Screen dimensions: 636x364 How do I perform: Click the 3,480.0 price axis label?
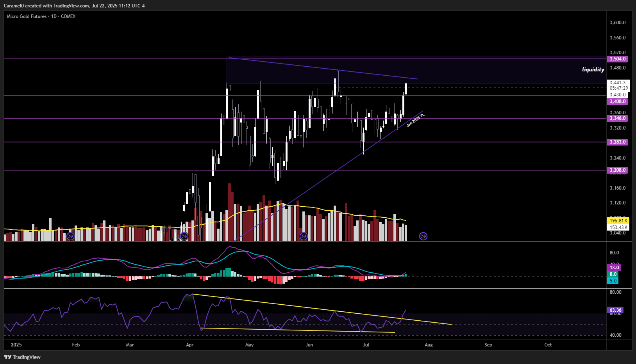point(618,68)
